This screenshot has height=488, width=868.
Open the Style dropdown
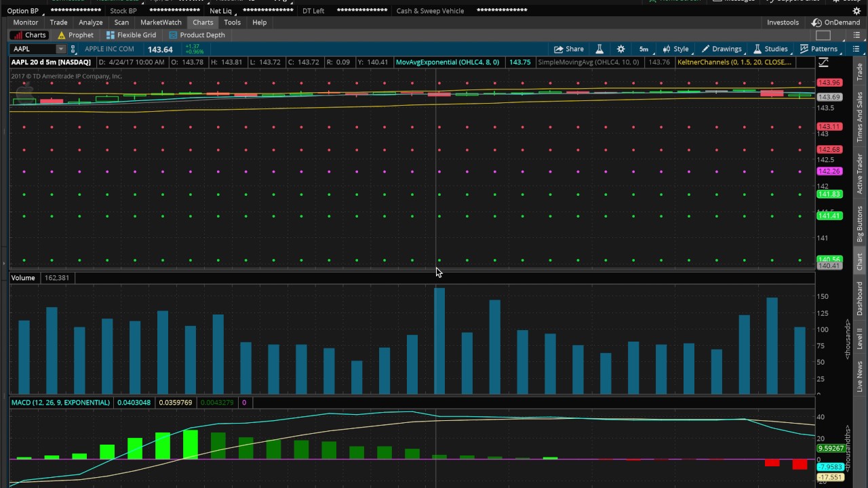pos(675,49)
